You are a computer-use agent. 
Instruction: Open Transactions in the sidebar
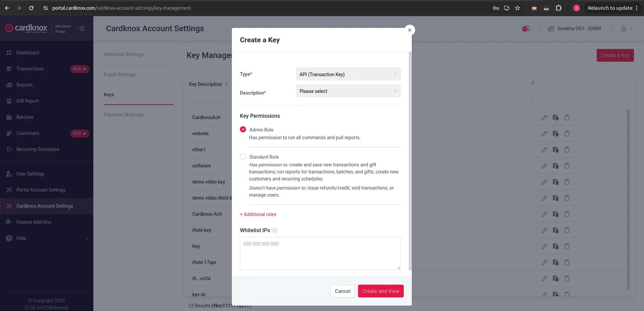tap(30, 69)
